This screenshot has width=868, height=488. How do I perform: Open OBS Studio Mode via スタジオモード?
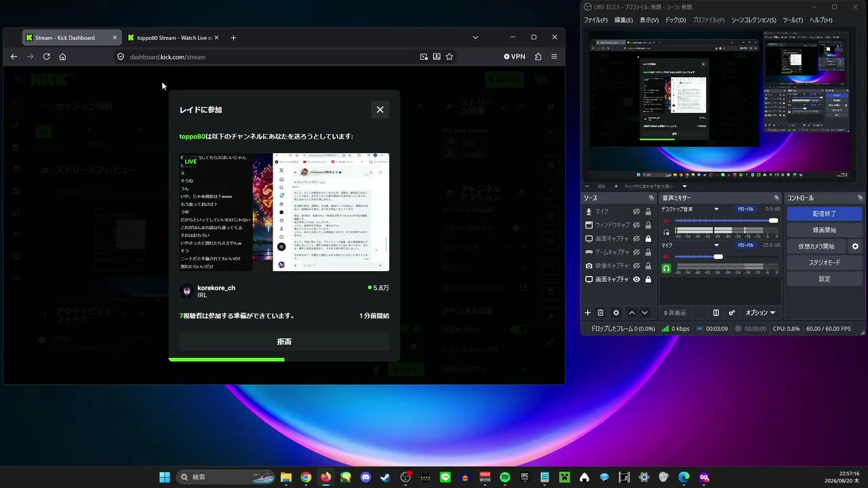825,262
